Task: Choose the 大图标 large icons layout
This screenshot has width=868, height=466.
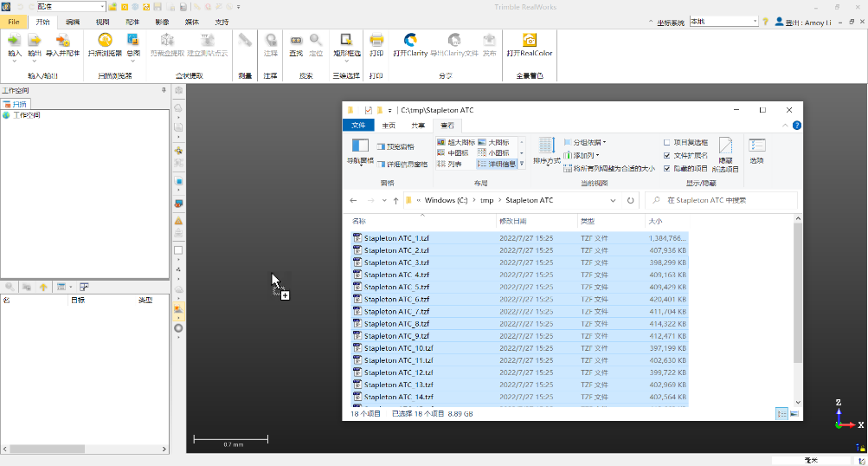Action: 494,142
